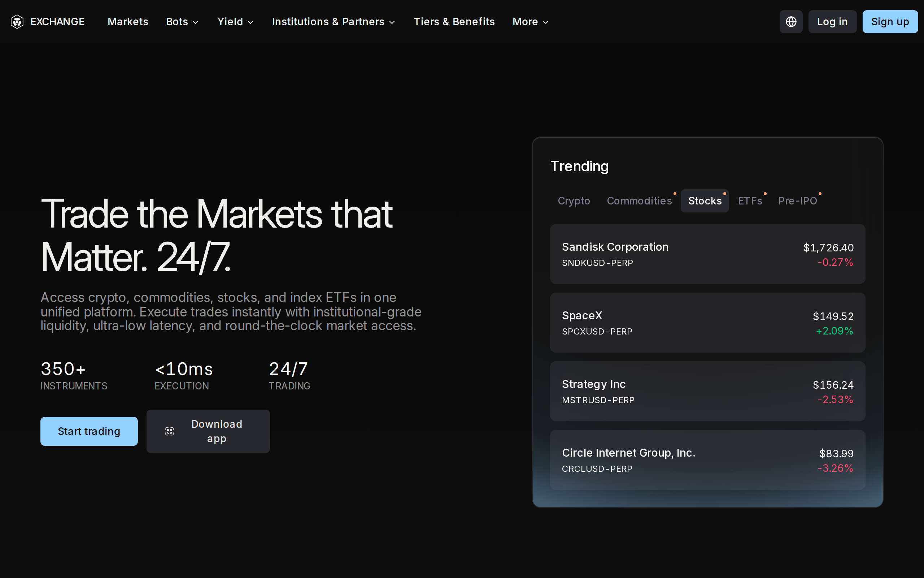
Task: Open the SpaceX trending card
Action: 707,323
